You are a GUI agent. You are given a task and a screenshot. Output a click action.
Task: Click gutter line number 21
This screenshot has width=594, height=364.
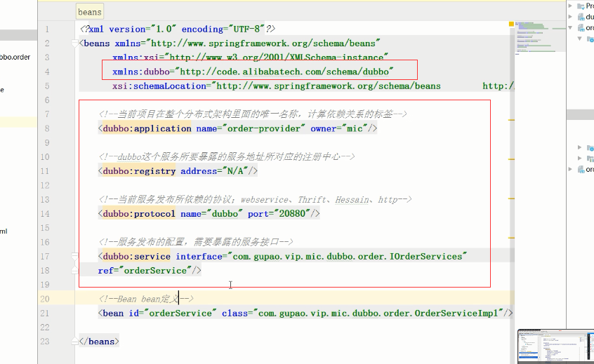click(x=45, y=314)
